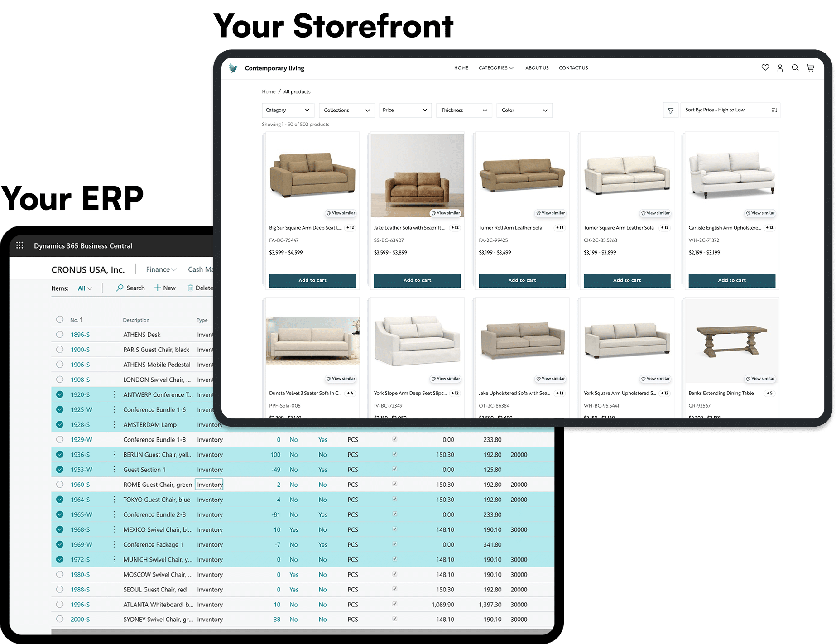The image size is (836, 644).
Task: Open the Category filter dropdown
Action: click(x=288, y=110)
